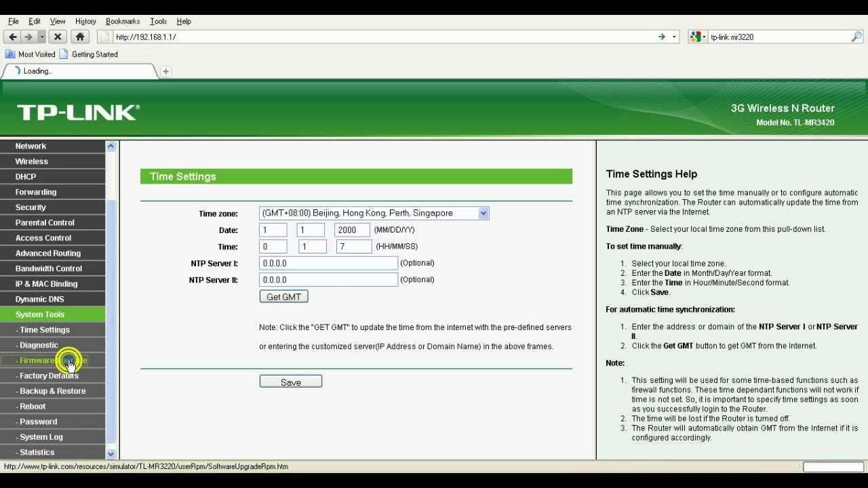Click the TP-LINK logo

pyautogui.click(x=78, y=113)
